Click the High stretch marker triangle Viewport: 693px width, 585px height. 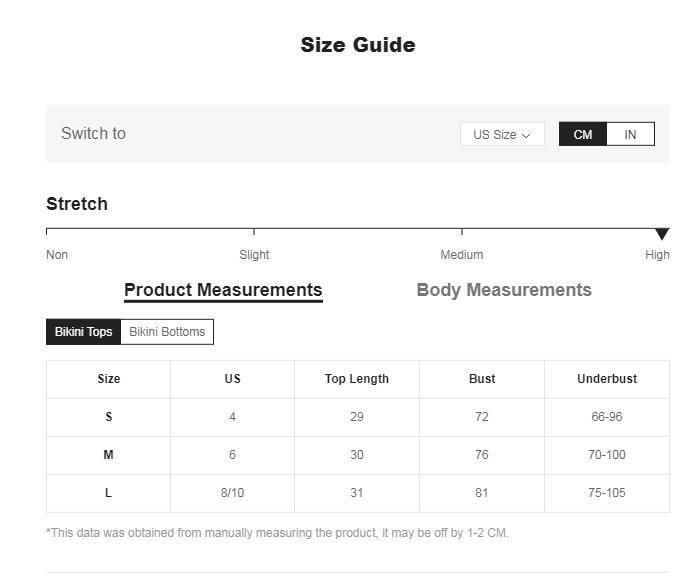pos(662,234)
